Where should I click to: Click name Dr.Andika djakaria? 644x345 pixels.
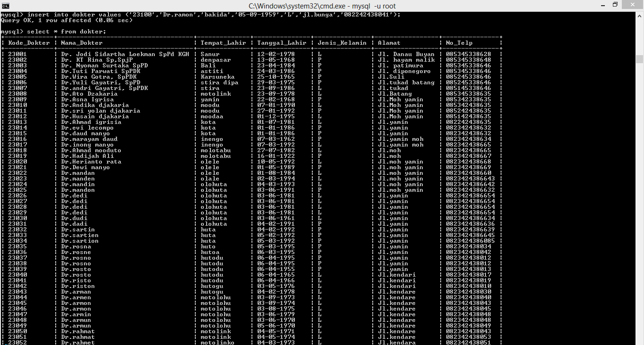point(95,105)
